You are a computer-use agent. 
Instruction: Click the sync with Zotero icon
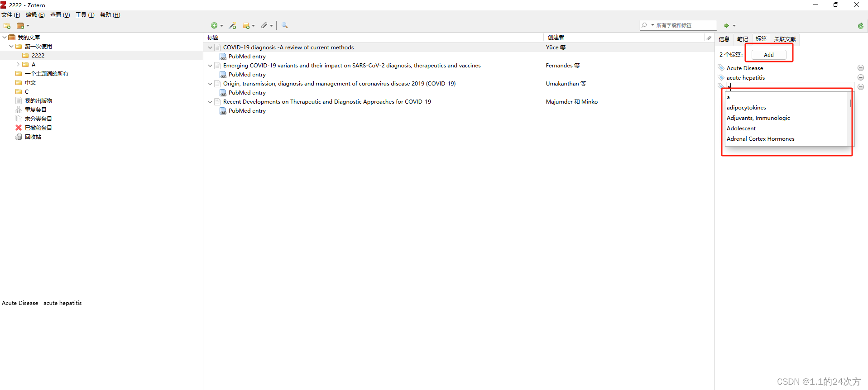pos(860,26)
